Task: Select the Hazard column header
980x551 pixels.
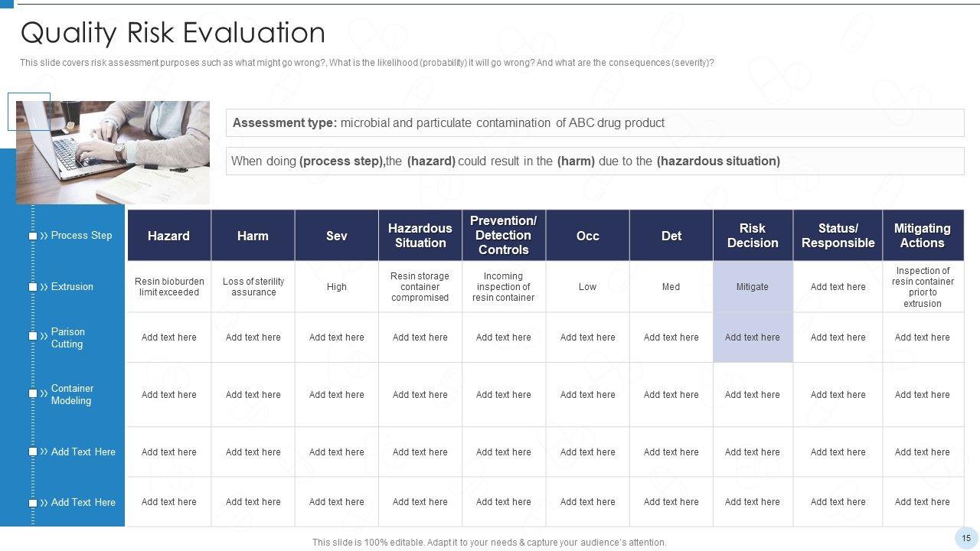Action: click(x=168, y=236)
